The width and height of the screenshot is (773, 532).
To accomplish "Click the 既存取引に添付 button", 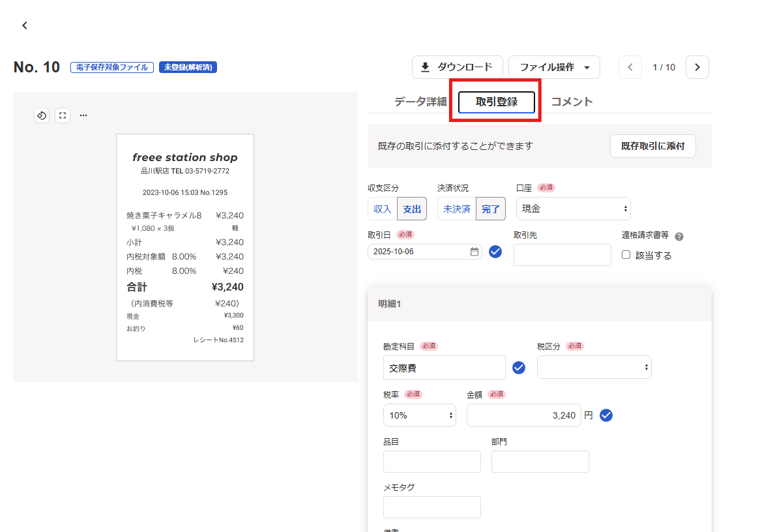I will (x=653, y=146).
